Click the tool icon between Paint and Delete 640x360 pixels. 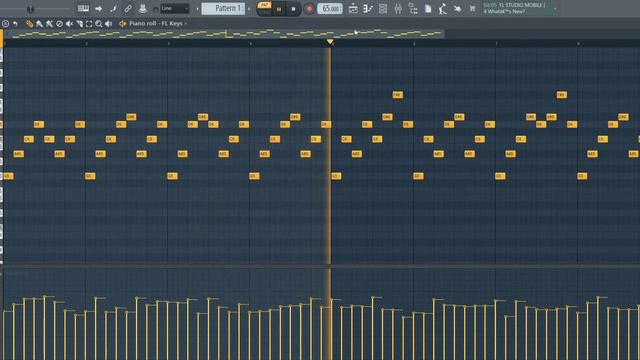(49, 24)
